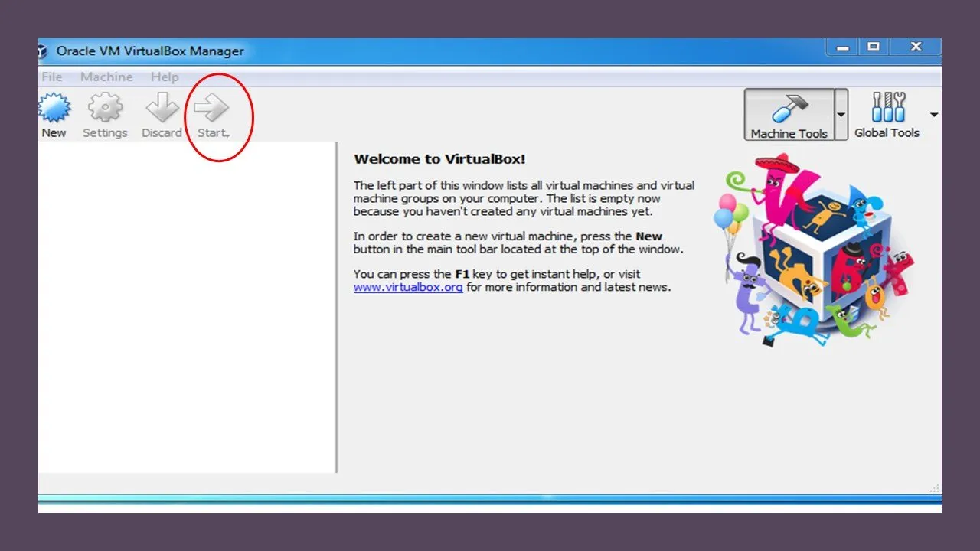This screenshot has width=980, height=551.
Task: Visit the www.virtualbox.org link
Action: tap(408, 287)
